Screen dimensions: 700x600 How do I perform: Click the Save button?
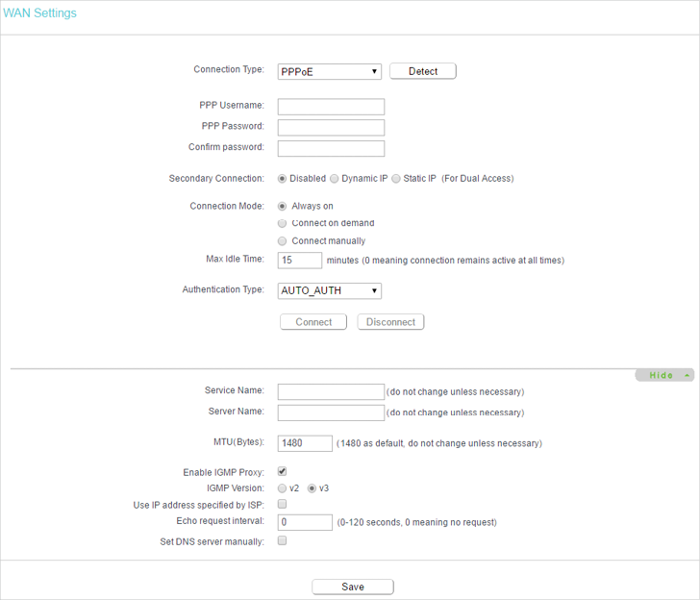click(353, 587)
